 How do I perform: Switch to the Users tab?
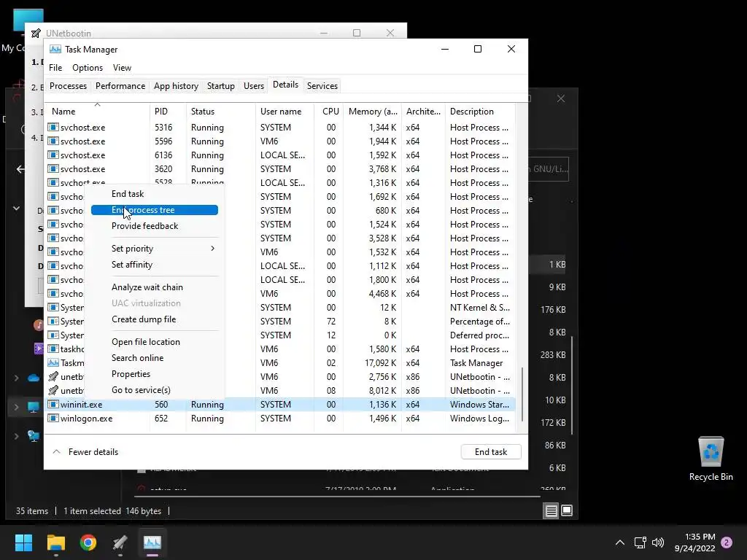253,86
